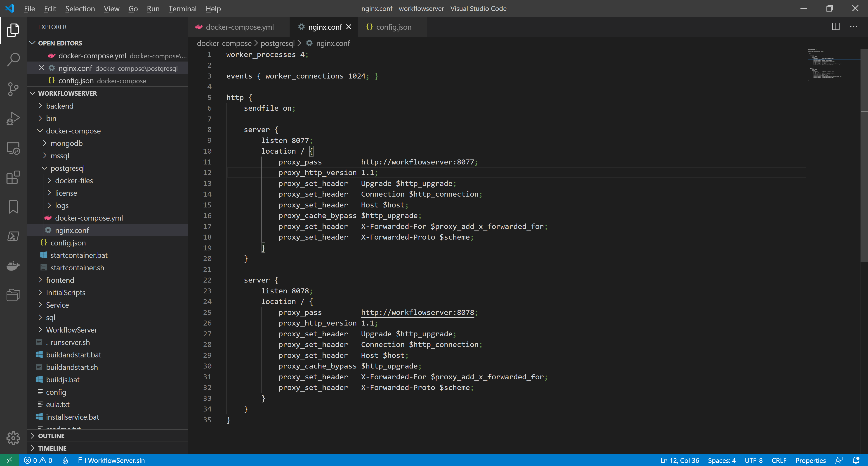The width and height of the screenshot is (868, 466).
Task: Open the Manage gear icon
Action: point(13,438)
